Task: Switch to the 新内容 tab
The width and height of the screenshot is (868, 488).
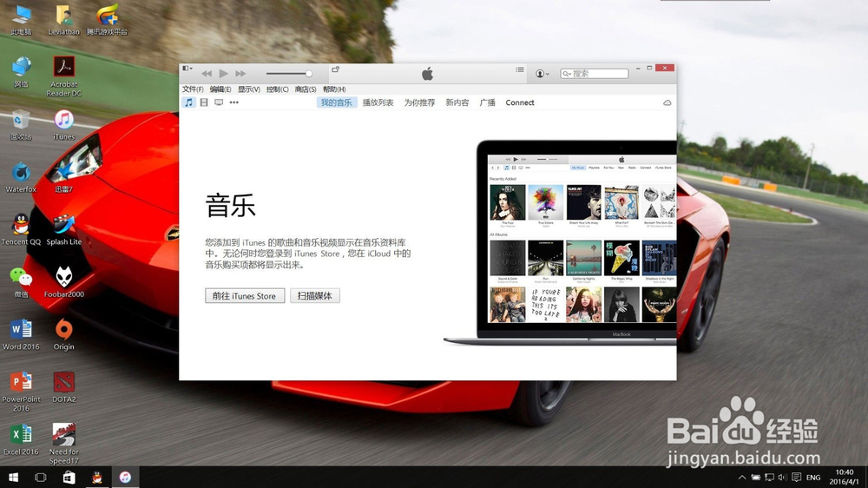Action: 457,102
